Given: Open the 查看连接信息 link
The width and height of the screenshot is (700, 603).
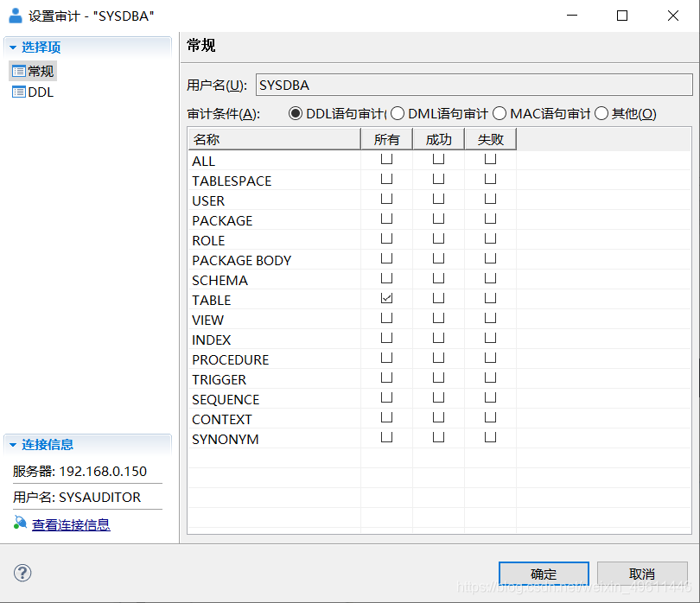Looking at the screenshot, I should pyautogui.click(x=71, y=525).
